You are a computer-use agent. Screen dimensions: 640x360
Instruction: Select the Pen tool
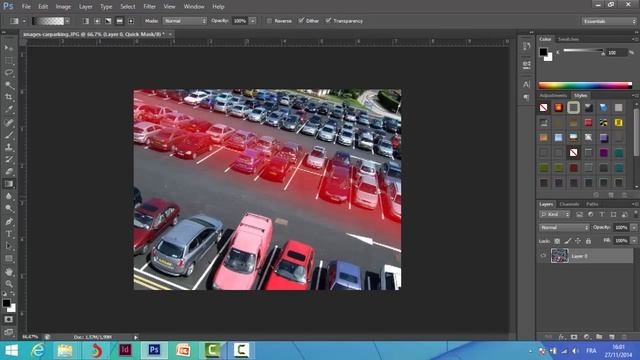coord(9,222)
